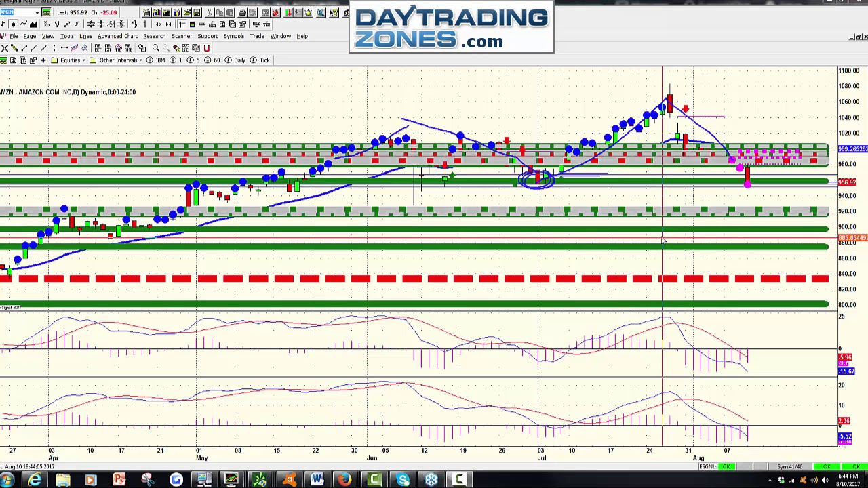868x488 pixels.
Task: Click the red and green arrows icon
Action: (288, 12)
